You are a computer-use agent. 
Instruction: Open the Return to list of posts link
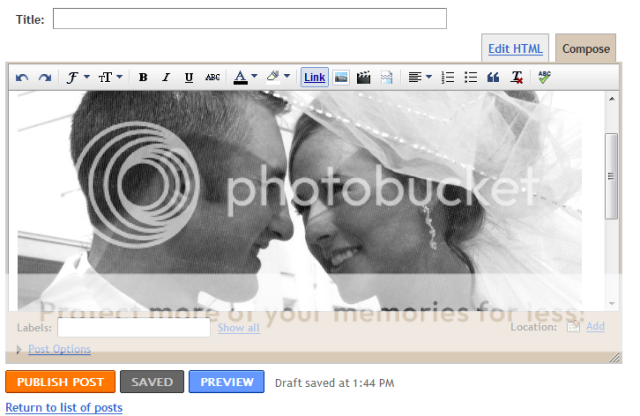pyautogui.click(x=64, y=407)
